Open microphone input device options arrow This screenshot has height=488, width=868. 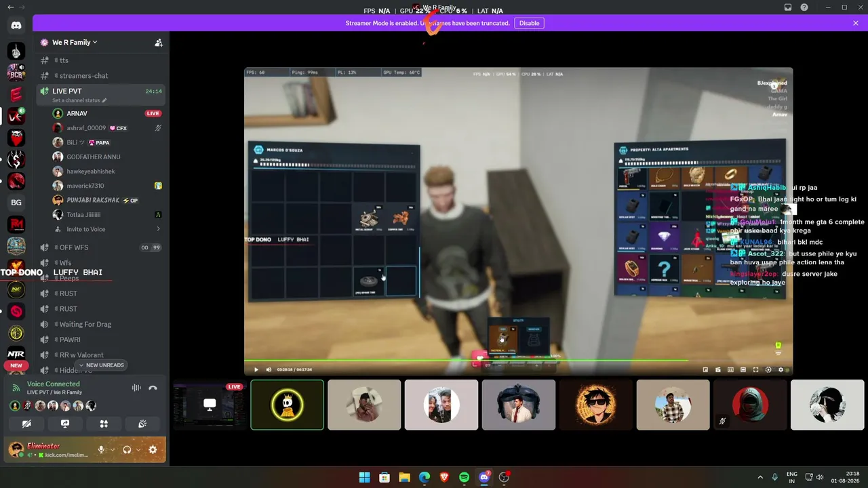pos(112,449)
